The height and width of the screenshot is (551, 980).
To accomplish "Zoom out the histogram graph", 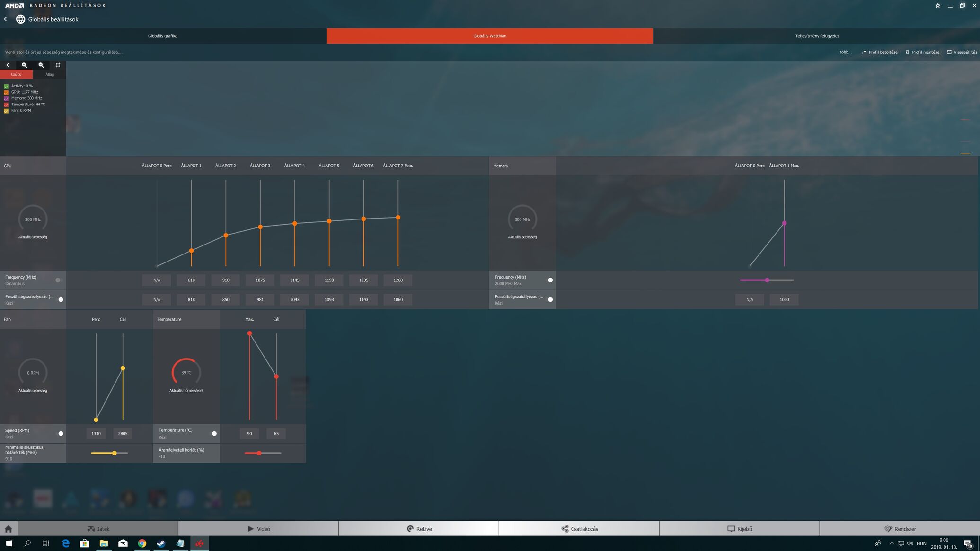I will click(41, 65).
